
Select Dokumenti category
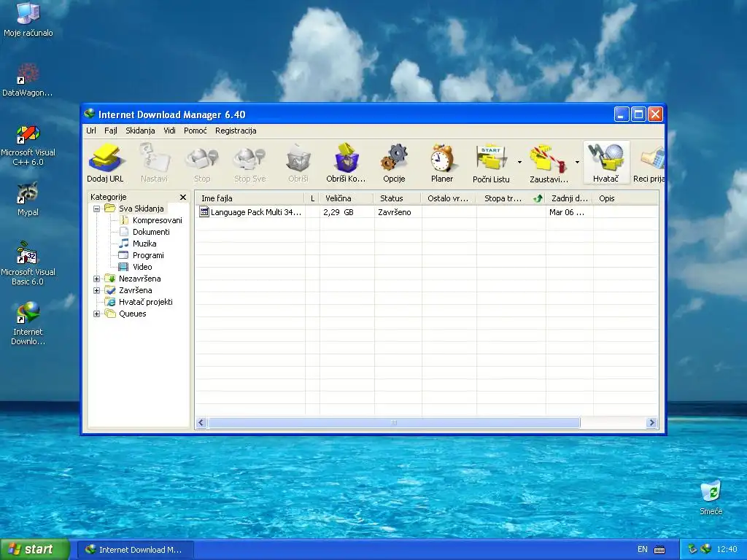151,232
